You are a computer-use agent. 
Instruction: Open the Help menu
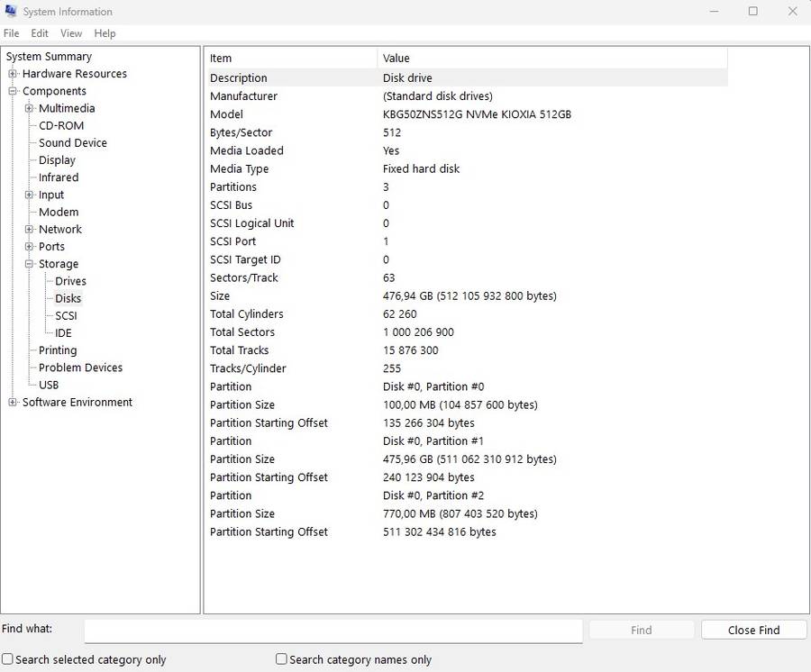[x=105, y=33]
